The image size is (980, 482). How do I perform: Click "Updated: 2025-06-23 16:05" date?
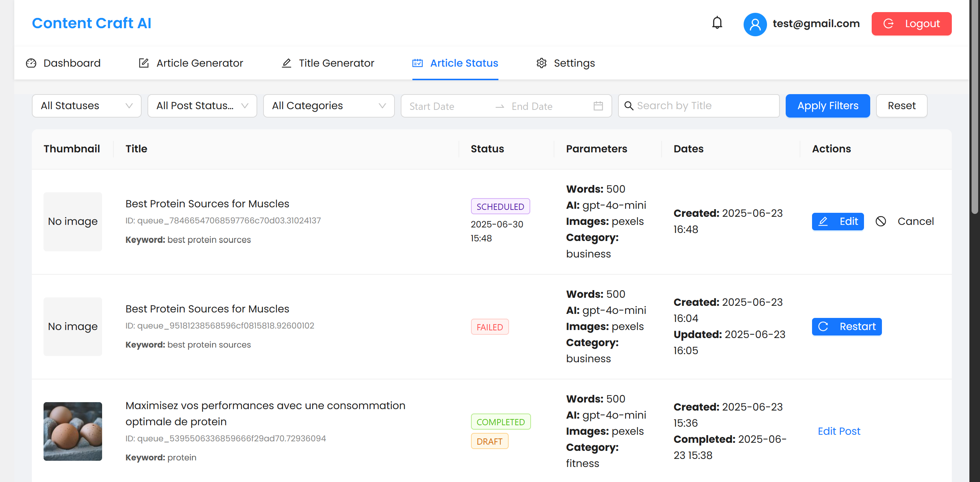coord(729,343)
